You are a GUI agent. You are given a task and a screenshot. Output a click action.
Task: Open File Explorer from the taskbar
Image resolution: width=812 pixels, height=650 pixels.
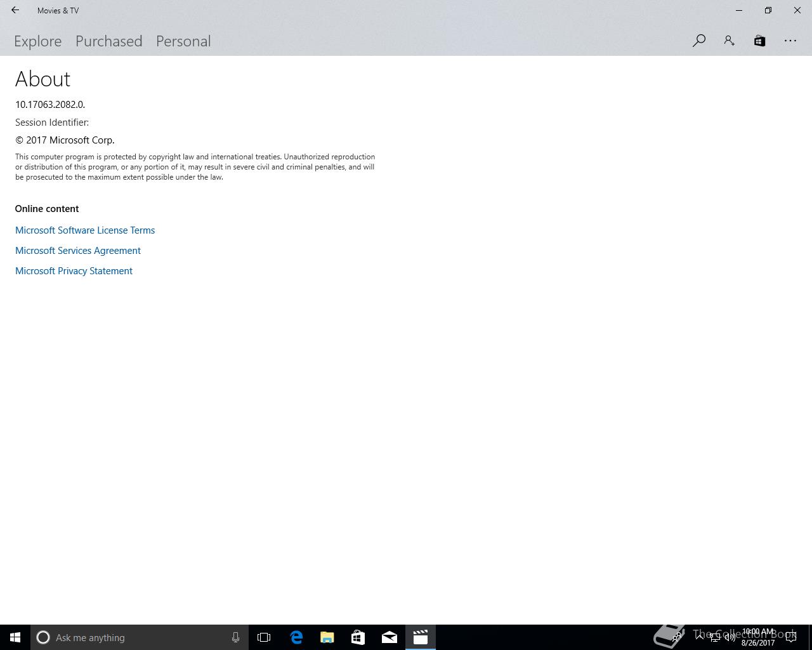(327, 637)
